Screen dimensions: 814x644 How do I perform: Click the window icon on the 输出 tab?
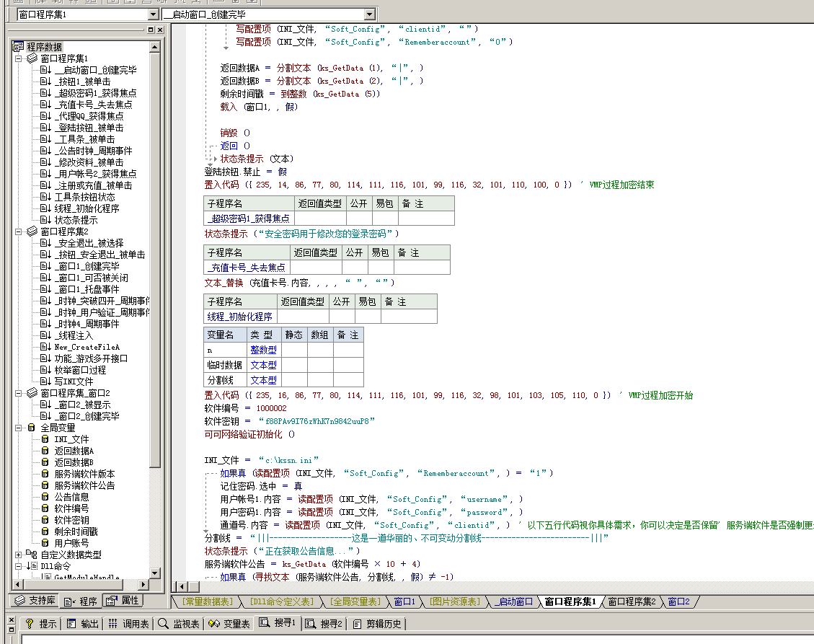(x=71, y=623)
